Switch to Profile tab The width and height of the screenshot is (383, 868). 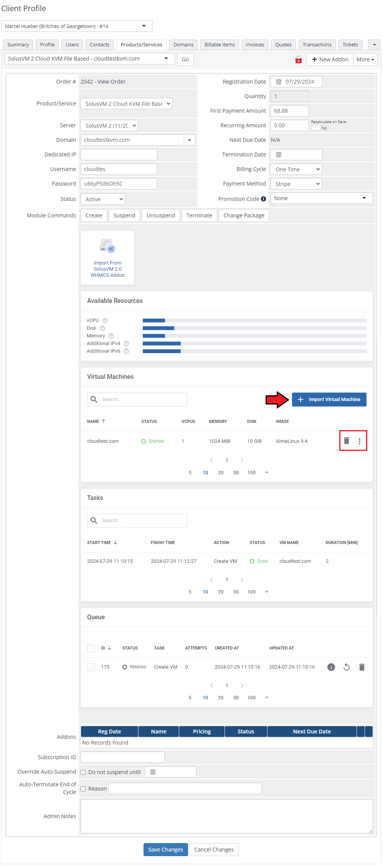point(48,44)
